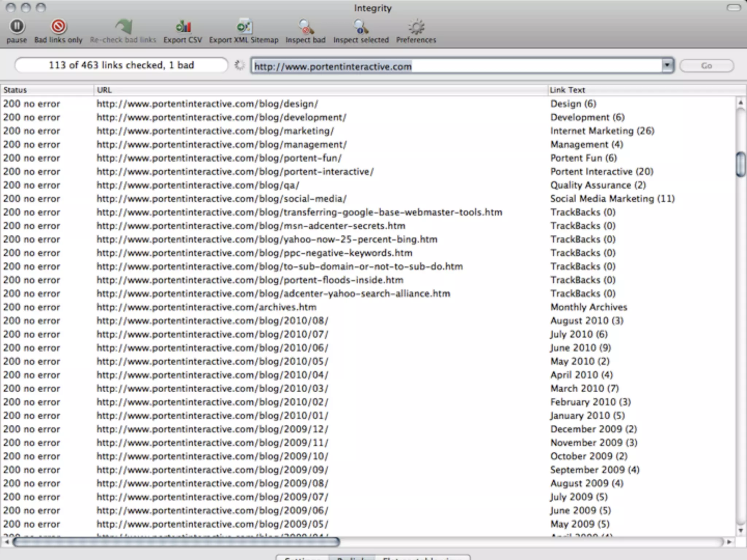The image size is (747, 560).
Task: Click the Re-check bad links icon
Action: pos(123,27)
